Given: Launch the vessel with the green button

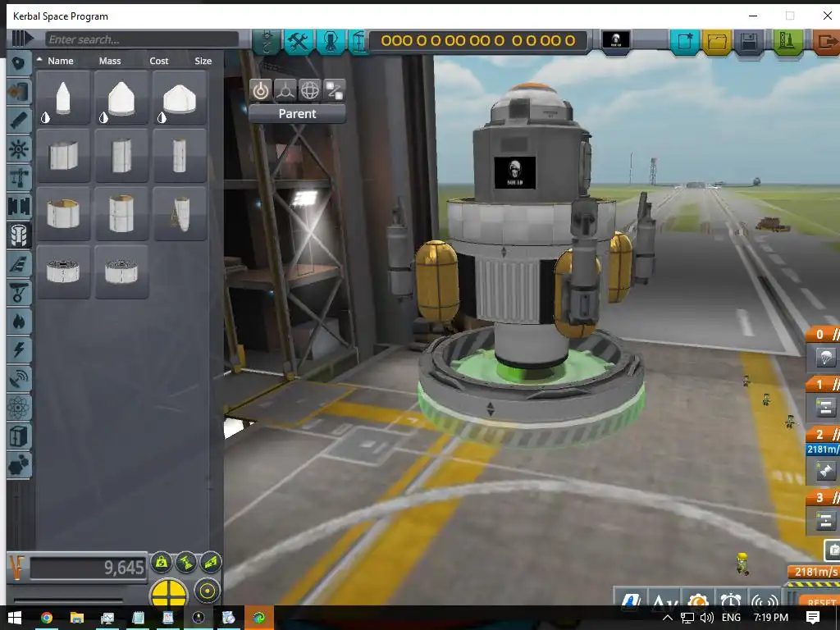Looking at the screenshot, I should point(787,41).
